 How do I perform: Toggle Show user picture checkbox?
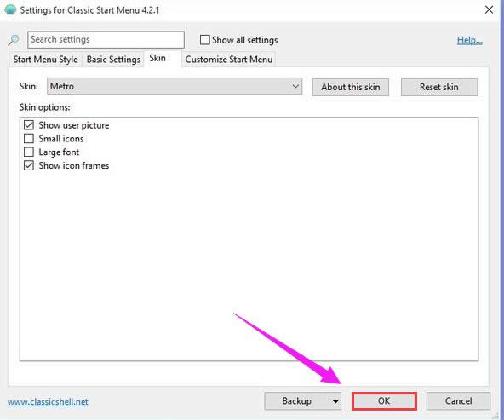29,125
